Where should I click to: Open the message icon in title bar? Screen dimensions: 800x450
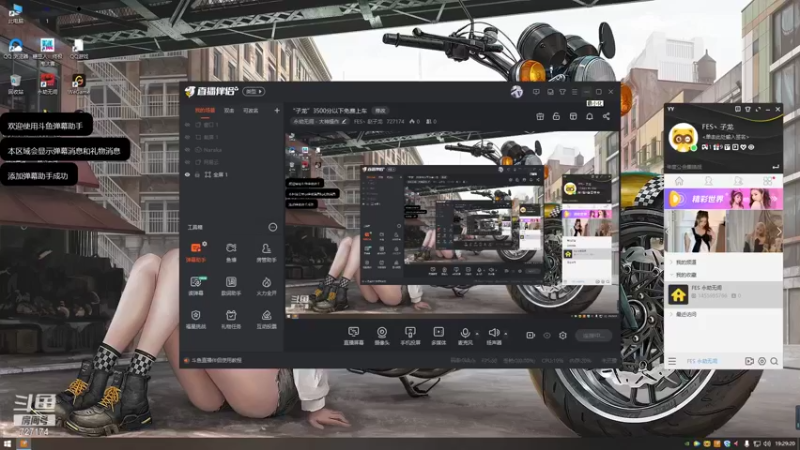point(536,92)
